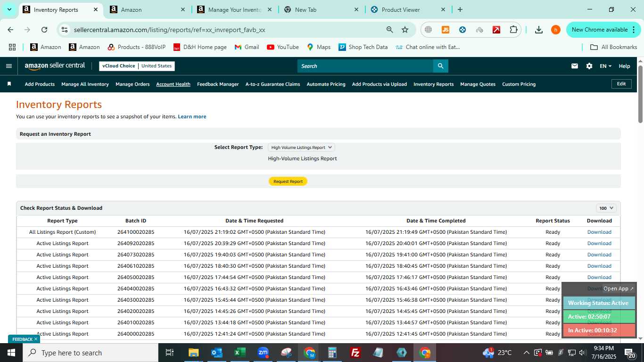Click the Amazon Seller Central logo
Screen dimensions: 644x362
[55, 66]
